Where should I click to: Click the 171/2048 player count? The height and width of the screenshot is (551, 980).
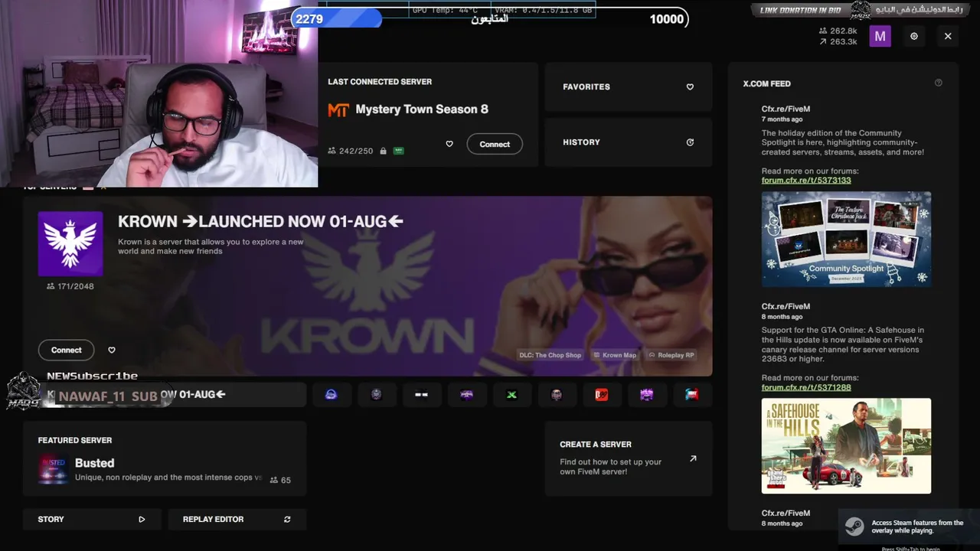tap(70, 286)
